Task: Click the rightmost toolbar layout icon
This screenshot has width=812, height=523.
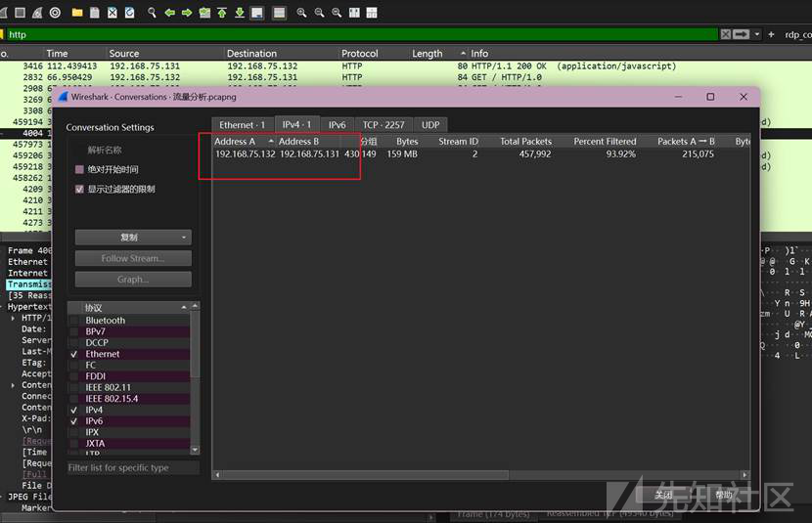Action: pyautogui.click(x=372, y=13)
